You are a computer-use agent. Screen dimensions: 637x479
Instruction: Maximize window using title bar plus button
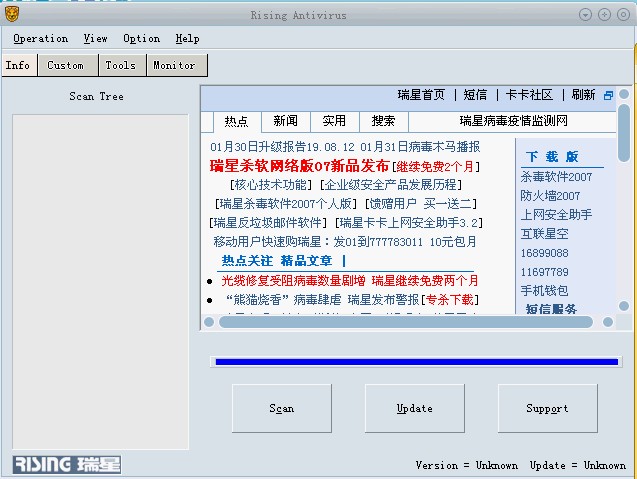pyautogui.click(x=604, y=15)
